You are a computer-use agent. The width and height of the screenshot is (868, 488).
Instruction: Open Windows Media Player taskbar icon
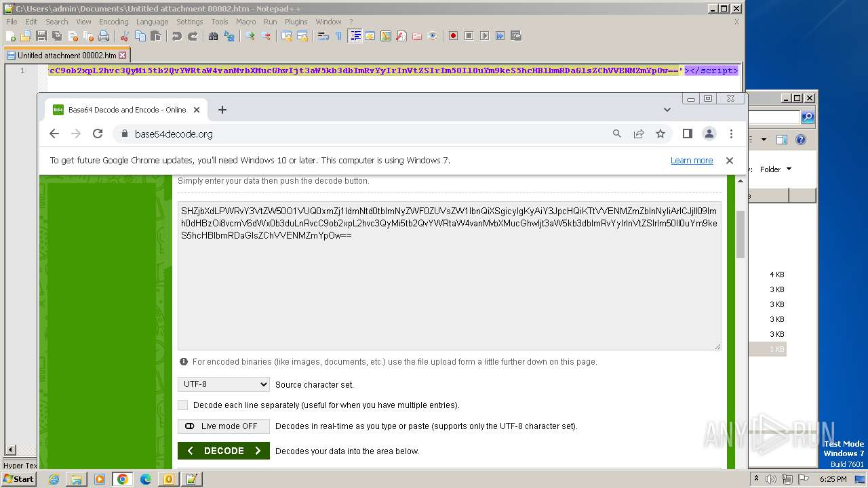pos(100,479)
